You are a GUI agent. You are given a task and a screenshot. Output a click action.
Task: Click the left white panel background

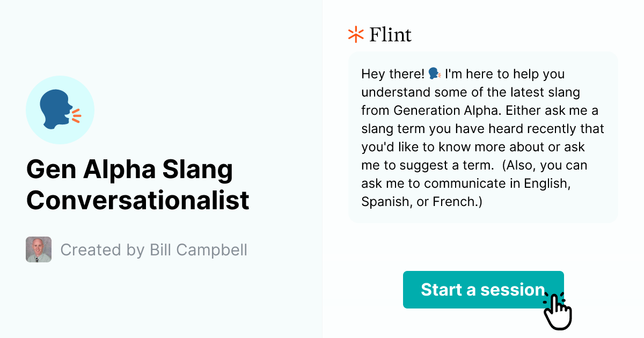pos(161,306)
